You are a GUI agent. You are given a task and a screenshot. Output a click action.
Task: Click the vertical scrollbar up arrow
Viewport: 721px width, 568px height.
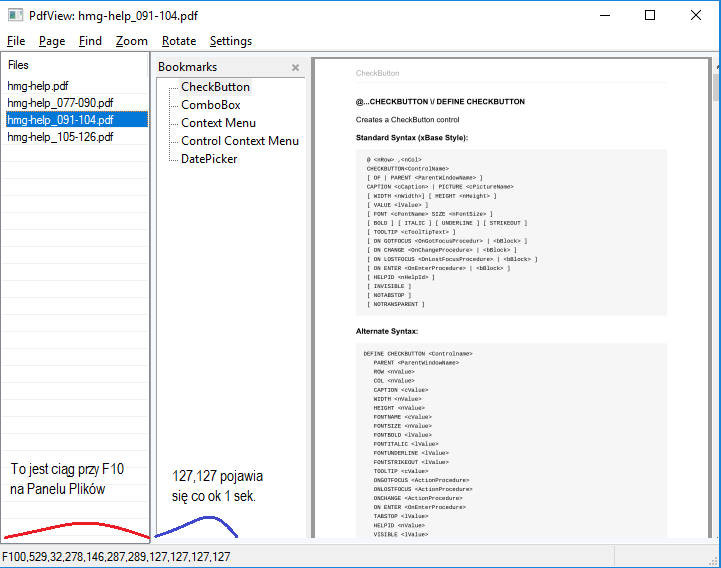pos(715,64)
